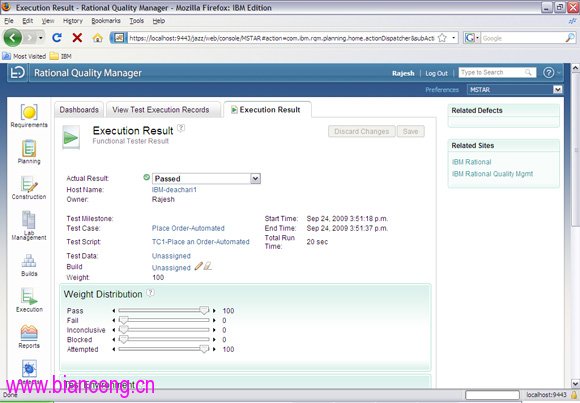Viewport: 580px width, 403px height.
Task: Click the site identity icon in address bar
Action: 118,38
